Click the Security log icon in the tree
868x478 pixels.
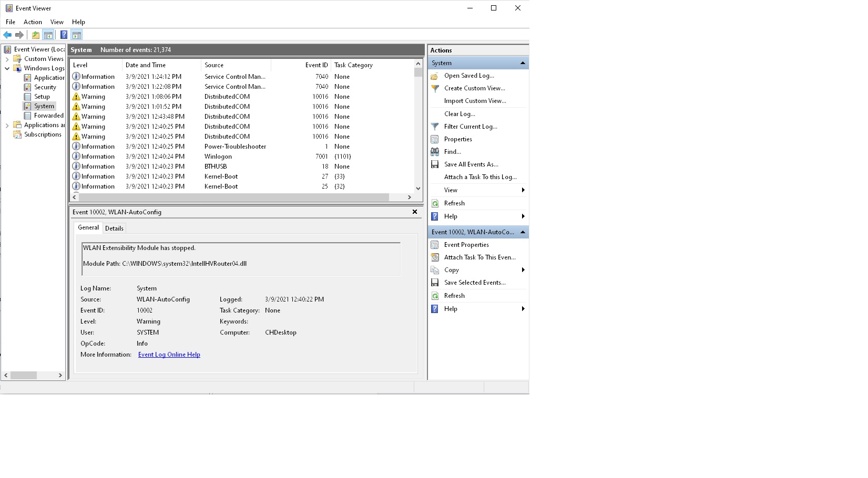click(x=28, y=87)
